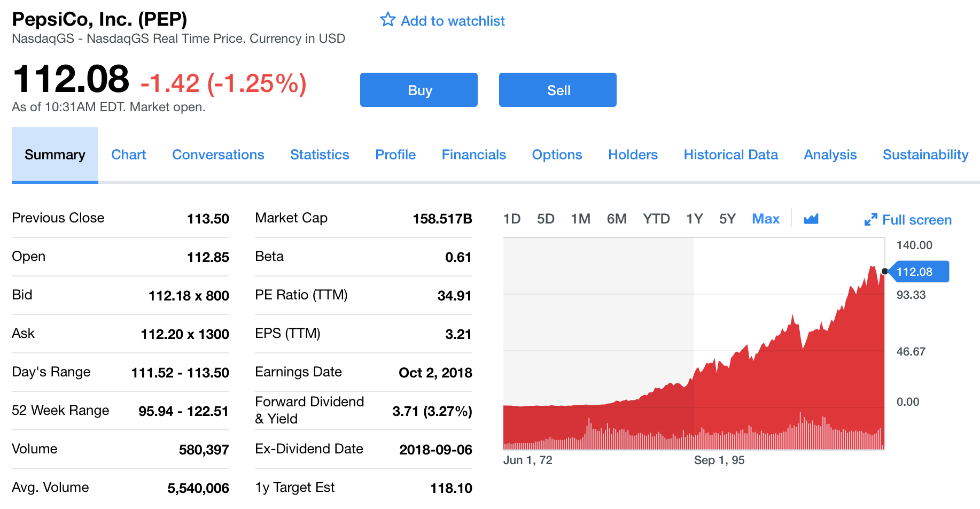Go to the Sustainability tab
This screenshot has height=509, width=980.
(925, 155)
